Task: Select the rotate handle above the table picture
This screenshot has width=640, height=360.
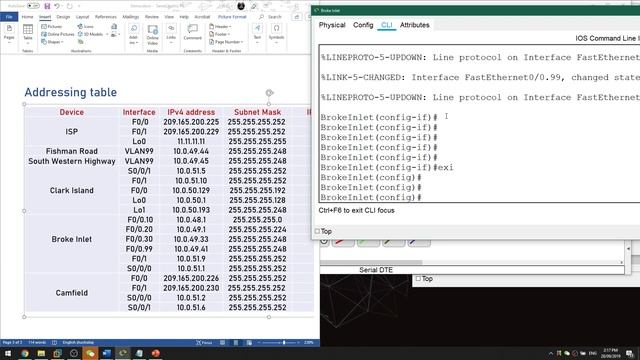Action: [x=269, y=93]
